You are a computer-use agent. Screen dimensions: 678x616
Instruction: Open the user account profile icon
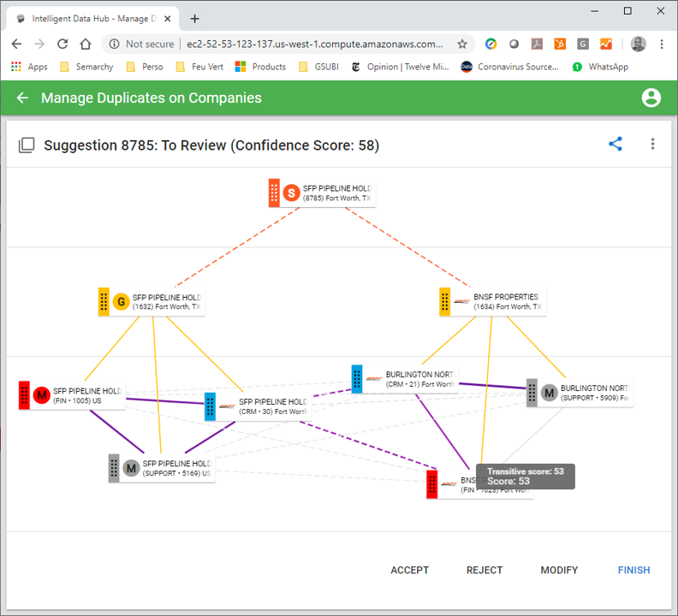point(651,98)
